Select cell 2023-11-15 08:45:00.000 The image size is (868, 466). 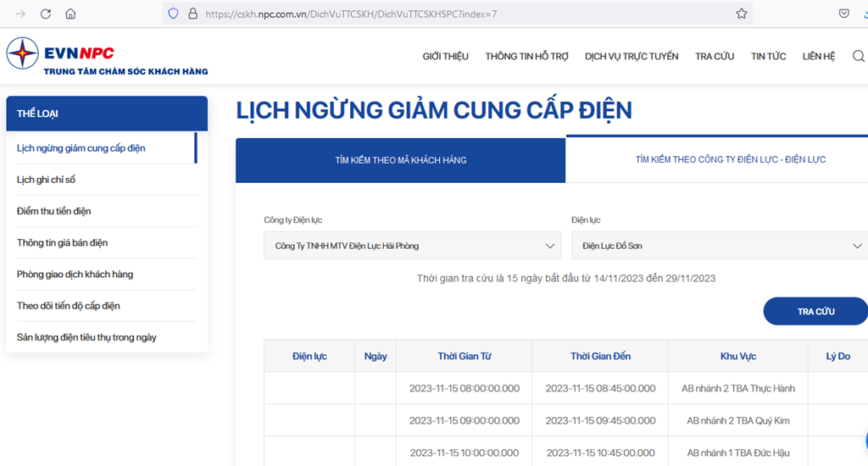coord(601,388)
